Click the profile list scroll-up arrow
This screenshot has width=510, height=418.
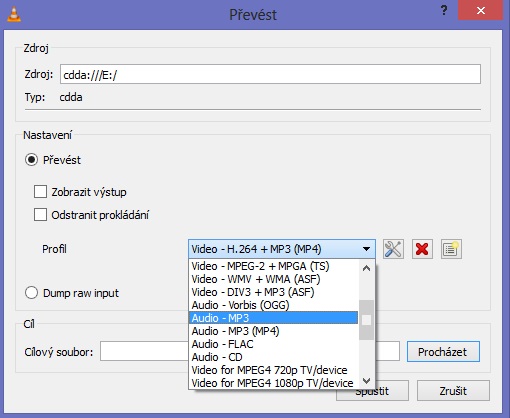(366, 268)
